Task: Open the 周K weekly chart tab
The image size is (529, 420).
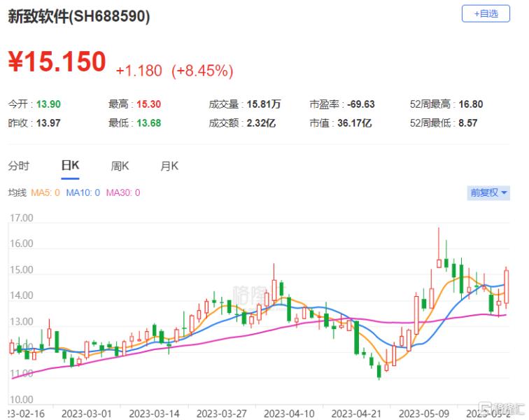Action: pyautogui.click(x=120, y=166)
